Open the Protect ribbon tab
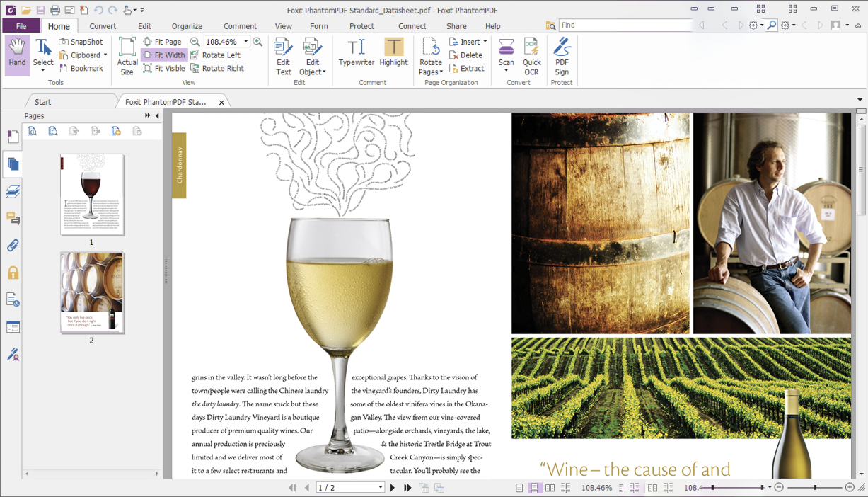 coord(361,26)
